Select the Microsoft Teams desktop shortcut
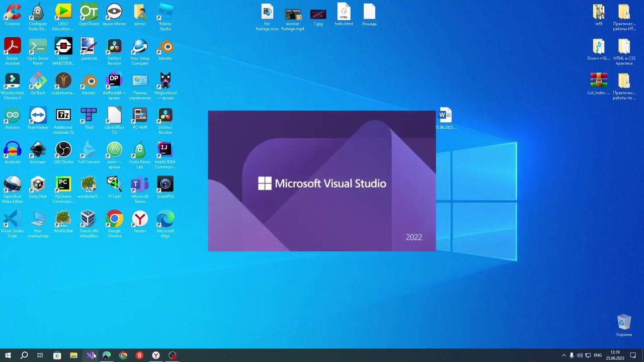Image resolution: width=644 pixels, height=362 pixels. [x=140, y=191]
